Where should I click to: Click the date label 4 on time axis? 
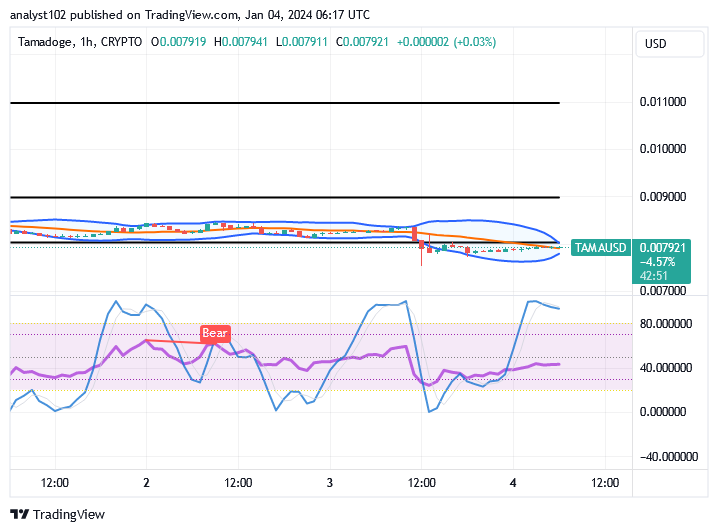coord(513,483)
